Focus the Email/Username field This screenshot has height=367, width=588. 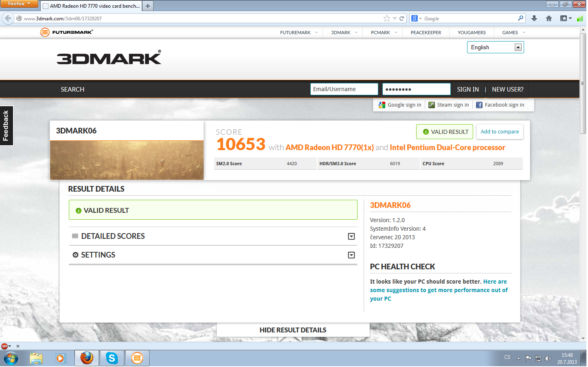coord(344,89)
